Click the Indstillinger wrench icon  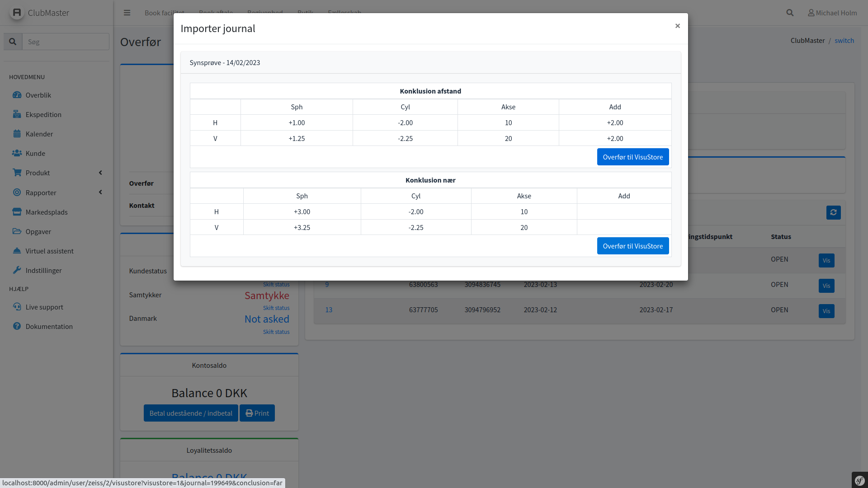pos(17,270)
